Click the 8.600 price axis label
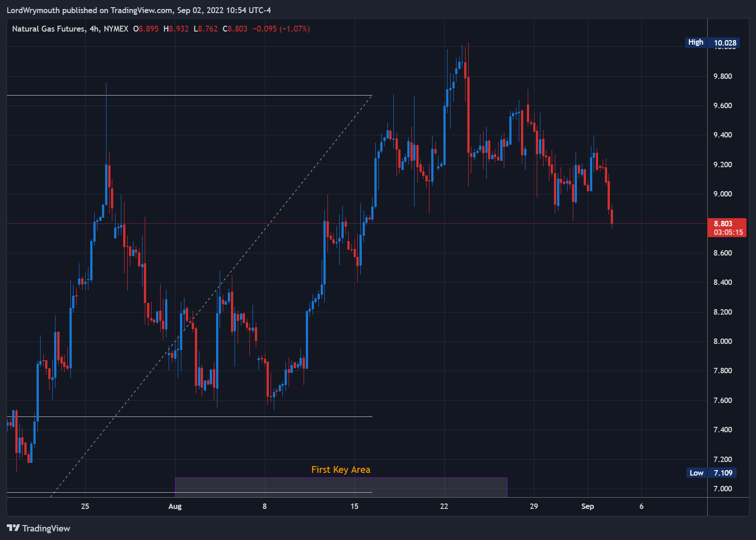756x540 pixels. pos(723,253)
